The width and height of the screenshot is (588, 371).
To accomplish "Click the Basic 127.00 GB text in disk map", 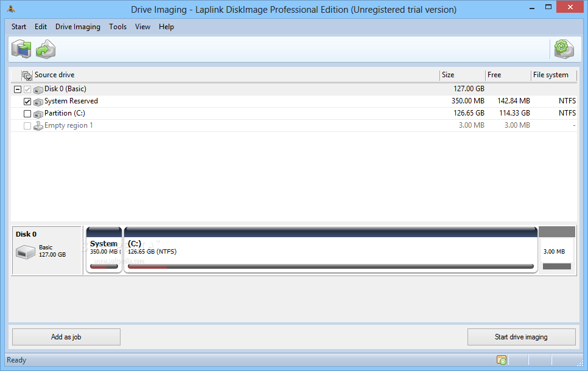I will click(x=52, y=251).
